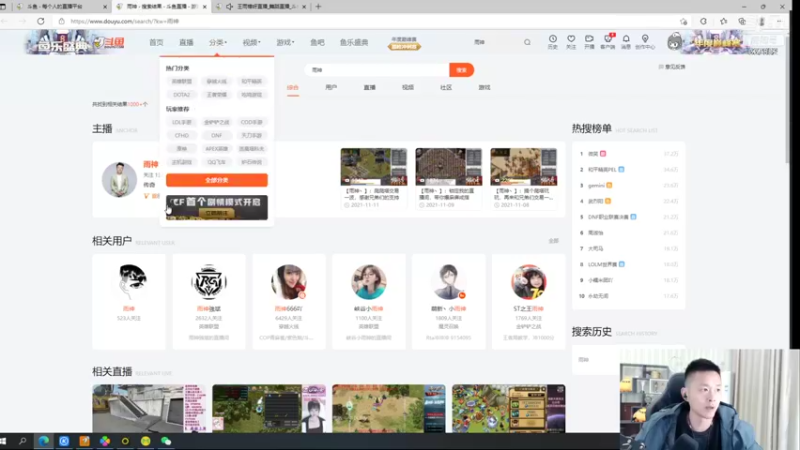Click the orange 全部分类 button in dropdown
800x450 pixels.
(x=217, y=180)
